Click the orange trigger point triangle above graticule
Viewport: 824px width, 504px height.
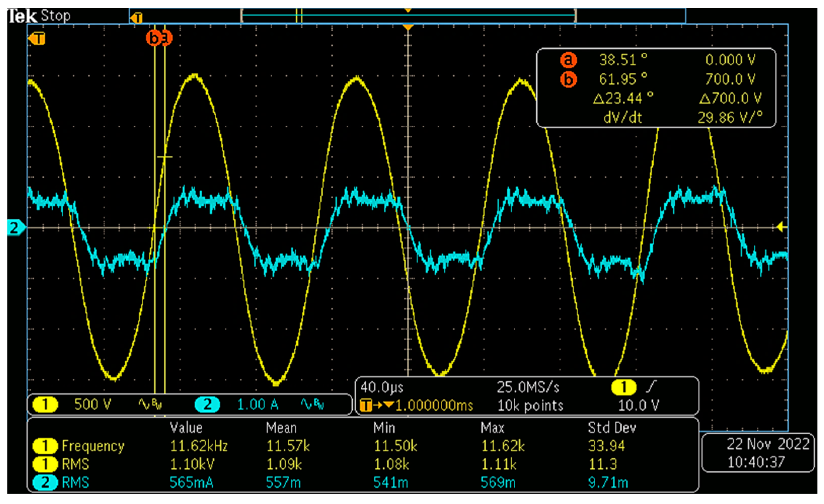click(408, 27)
